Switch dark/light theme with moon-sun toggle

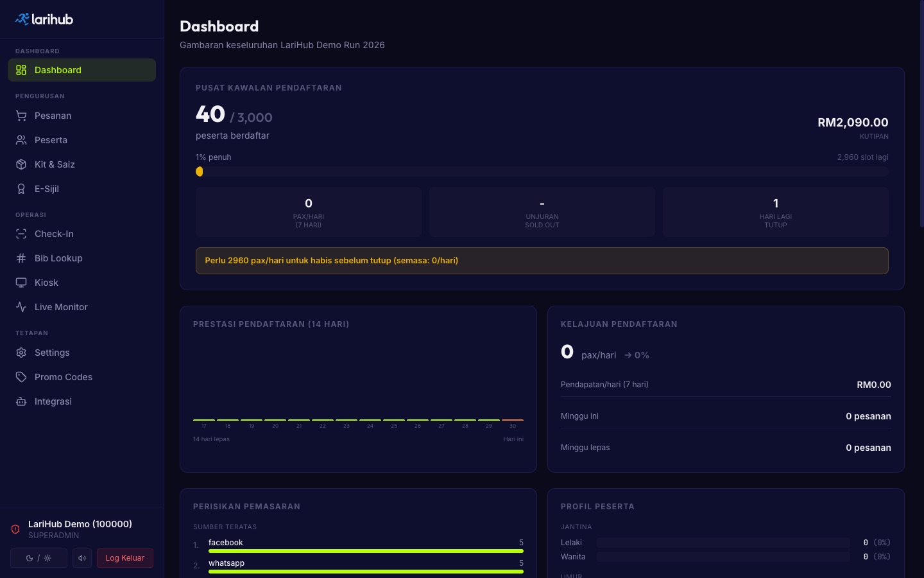pos(38,558)
